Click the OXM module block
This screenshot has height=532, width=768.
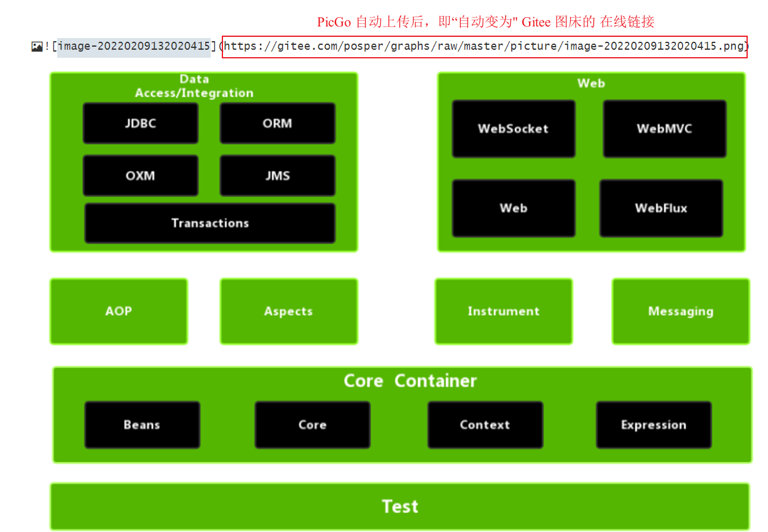point(140,176)
